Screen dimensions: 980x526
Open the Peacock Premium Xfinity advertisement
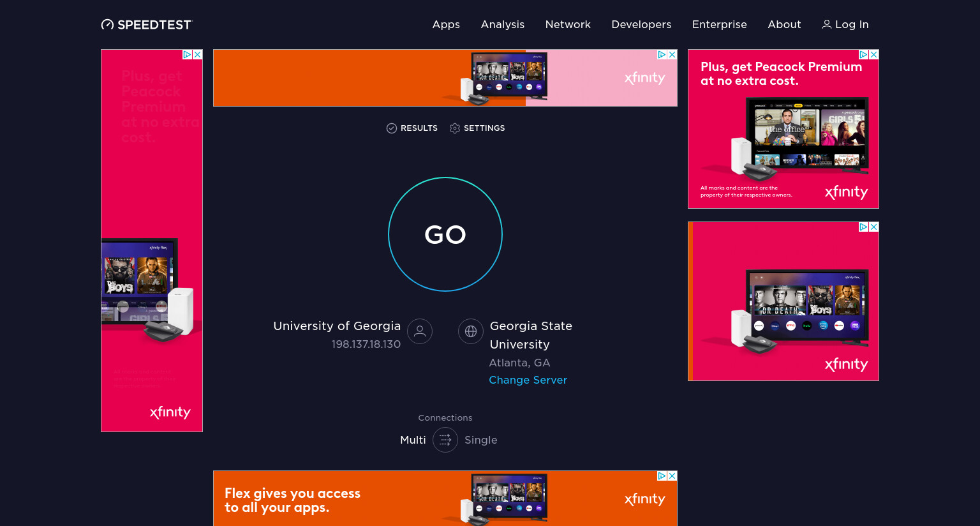pyautogui.click(x=783, y=129)
